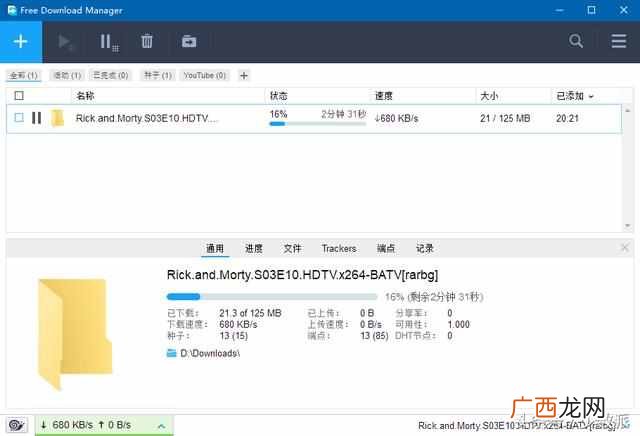Switch to the 端点 details tab

[x=386, y=248]
